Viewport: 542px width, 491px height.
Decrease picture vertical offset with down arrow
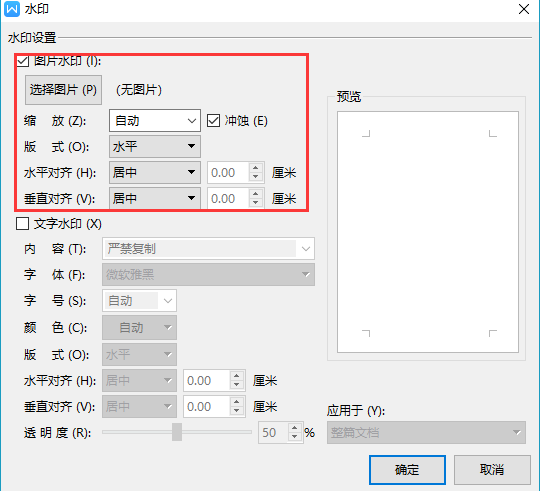pos(255,203)
